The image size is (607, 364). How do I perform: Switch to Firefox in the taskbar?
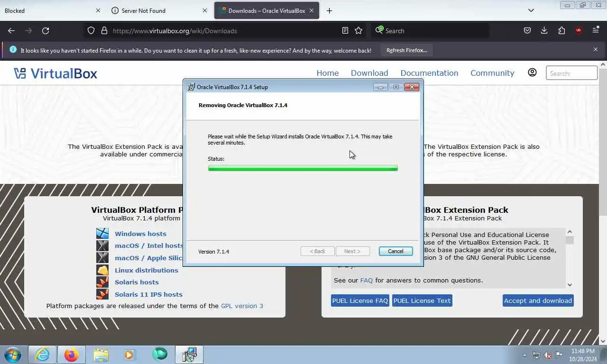pyautogui.click(x=72, y=355)
